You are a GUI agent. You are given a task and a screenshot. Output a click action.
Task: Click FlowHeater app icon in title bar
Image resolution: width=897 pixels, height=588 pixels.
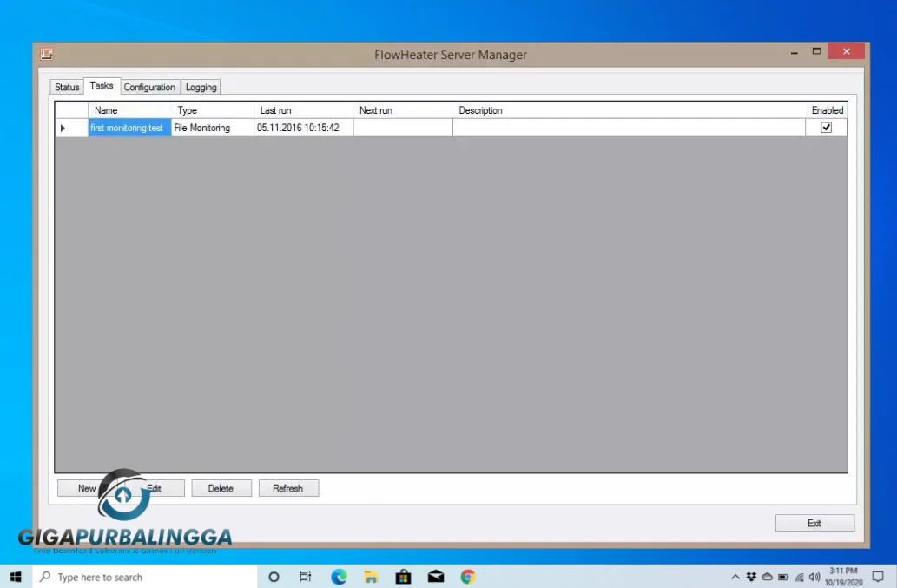[x=46, y=55]
